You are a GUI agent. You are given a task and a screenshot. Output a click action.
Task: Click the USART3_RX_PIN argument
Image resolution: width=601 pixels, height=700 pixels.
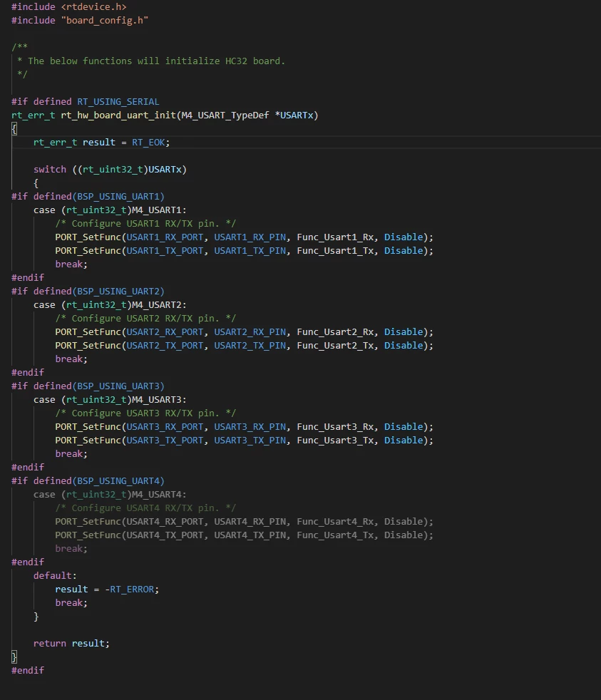coord(250,427)
